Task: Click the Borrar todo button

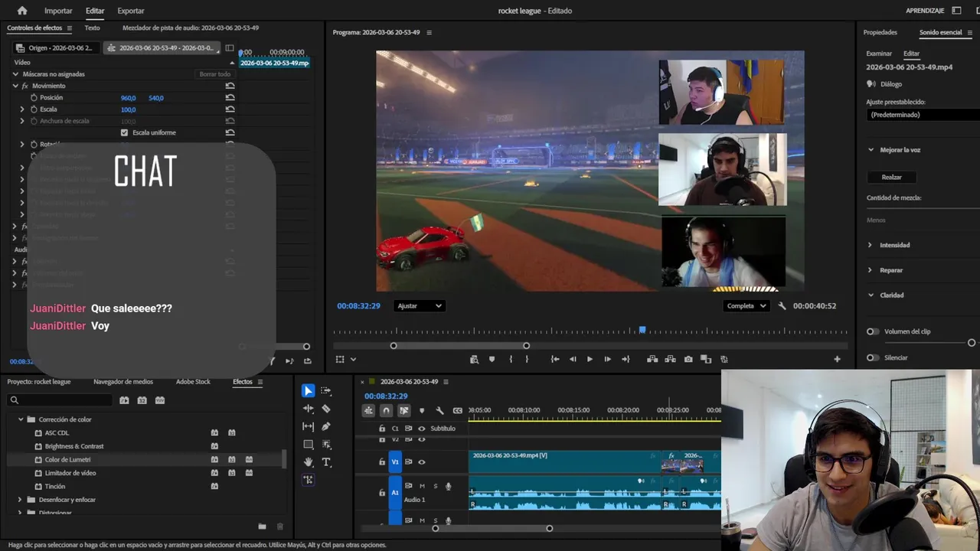Action: tap(214, 74)
